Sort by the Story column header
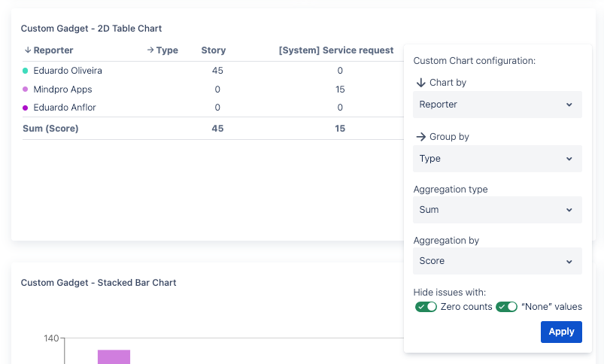The image size is (604, 364). coord(214,50)
